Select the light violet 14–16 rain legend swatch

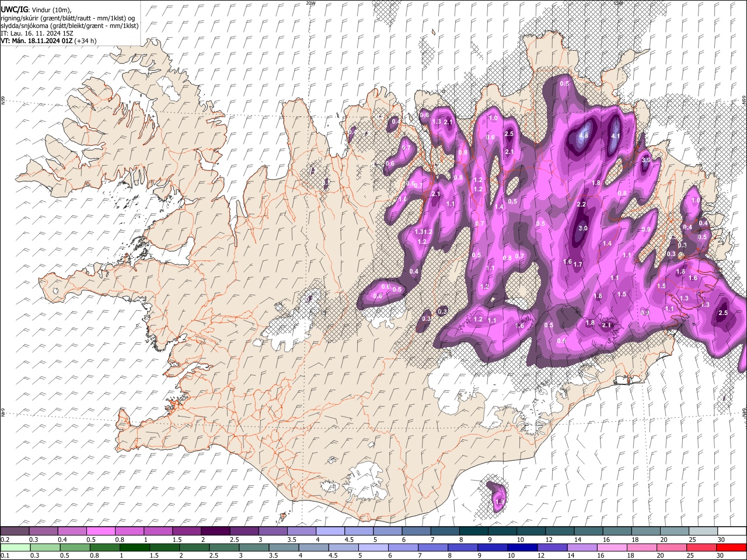(x=581, y=547)
